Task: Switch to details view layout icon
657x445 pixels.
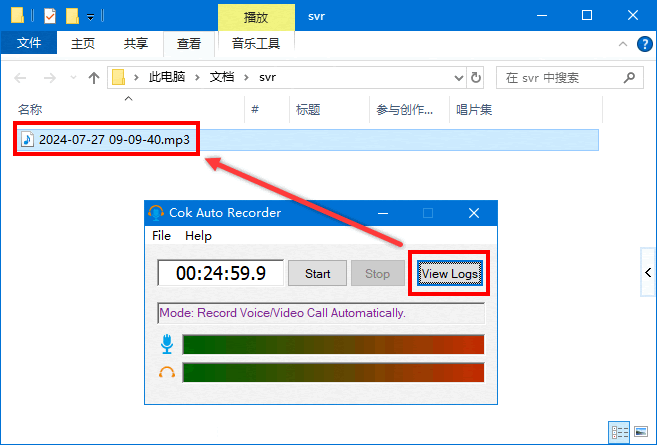Action: [620, 432]
